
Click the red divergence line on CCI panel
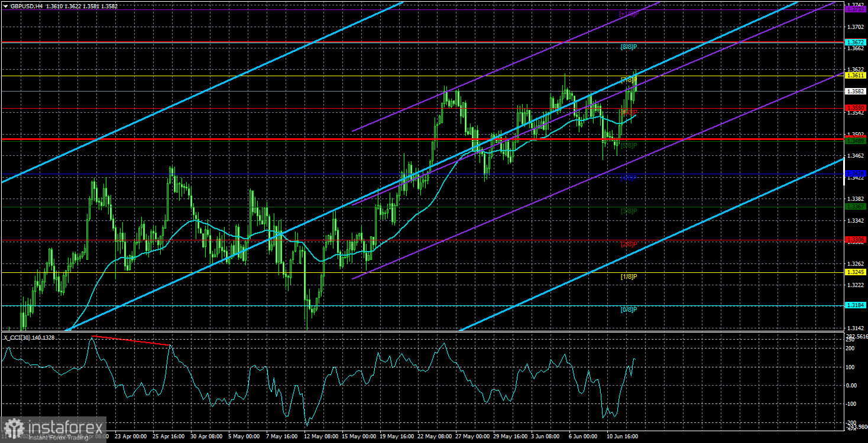[131, 341]
